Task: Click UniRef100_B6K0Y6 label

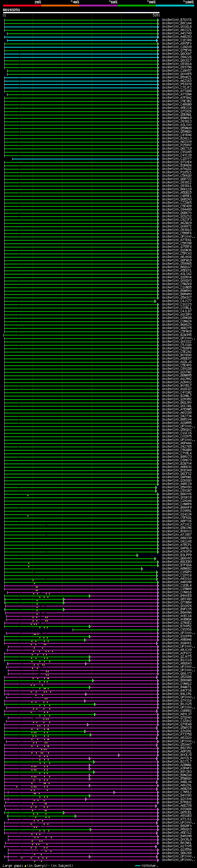Action: tap(177, 494)
